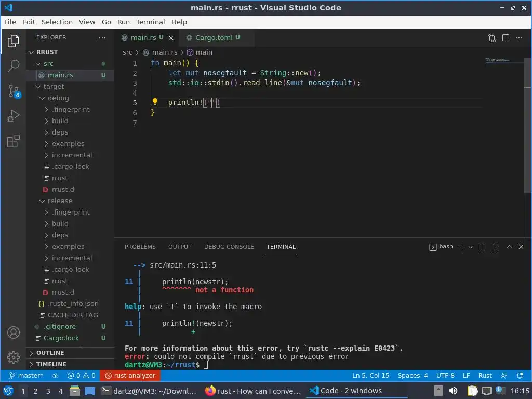Select language mode Rust in status bar
Image resolution: width=532 pixels, height=399 pixels.
click(485, 376)
